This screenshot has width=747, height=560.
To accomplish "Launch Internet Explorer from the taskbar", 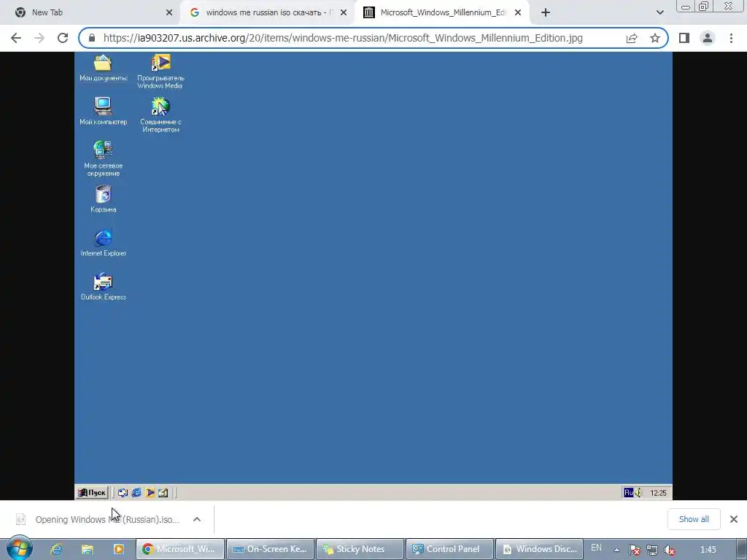I will click(56, 549).
